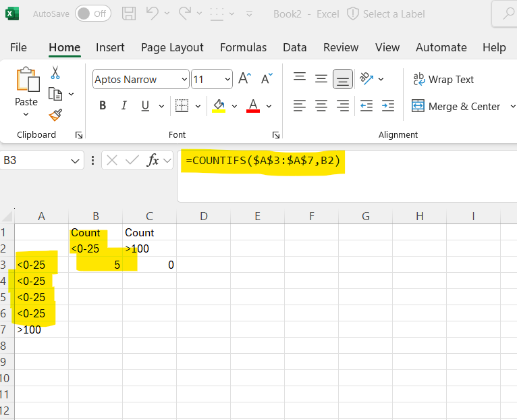The width and height of the screenshot is (517, 420).
Task: Open the Formulas tab
Action: click(x=244, y=47)
